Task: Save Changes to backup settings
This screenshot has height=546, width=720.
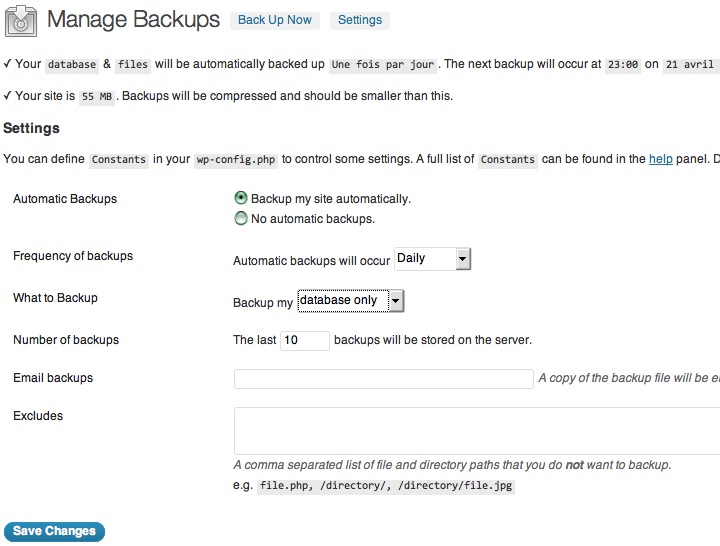Action: [54, 532]
